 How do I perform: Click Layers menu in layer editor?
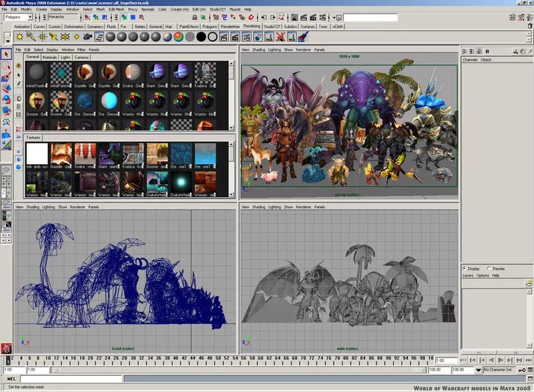point(468,276)
